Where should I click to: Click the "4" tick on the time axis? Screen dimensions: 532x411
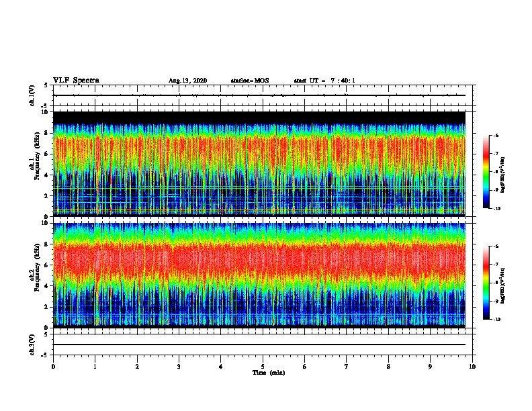(x=221, y=367)
